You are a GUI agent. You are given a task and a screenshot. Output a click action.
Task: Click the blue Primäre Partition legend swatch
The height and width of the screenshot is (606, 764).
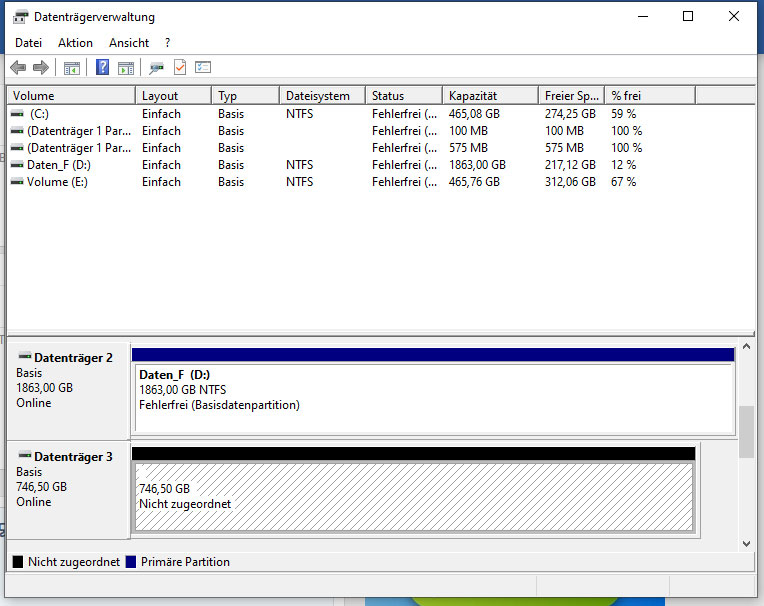coord(131,562)
